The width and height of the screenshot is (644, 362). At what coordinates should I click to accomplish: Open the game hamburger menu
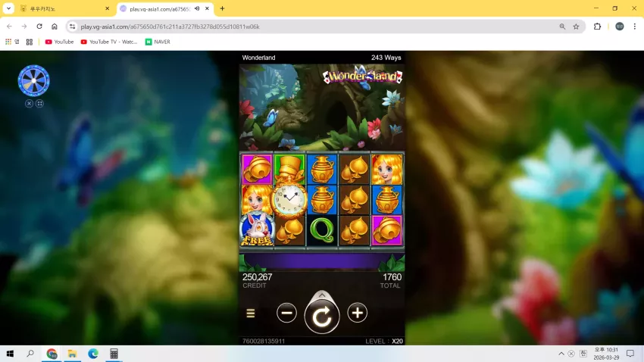pyautogui.click(x=251, y=314)
